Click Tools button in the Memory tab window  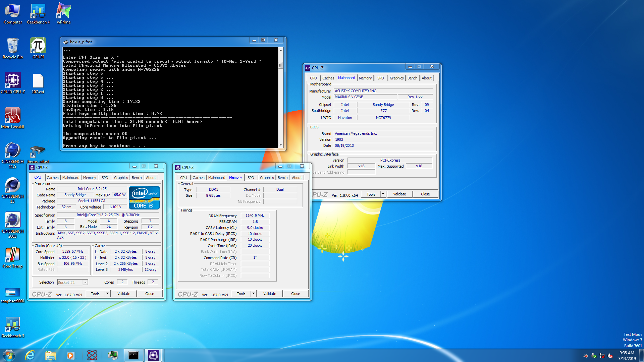pyautogui.click(x=241, y=294)
